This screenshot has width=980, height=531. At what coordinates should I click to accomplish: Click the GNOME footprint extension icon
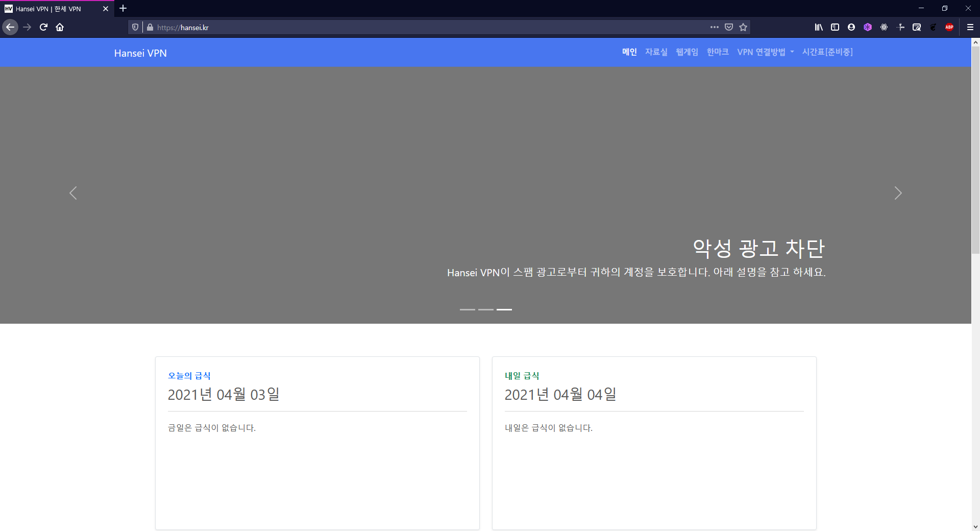(x=933, y=28)
